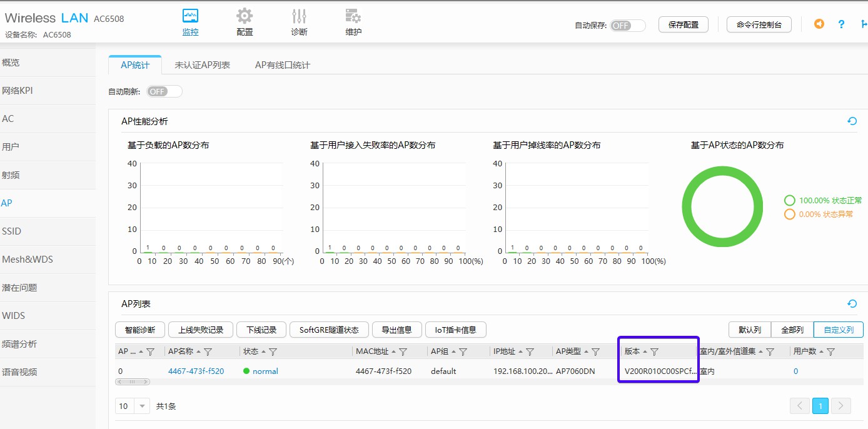
Task: Sort by 版本 column arrow
Action: pos(645,352)
